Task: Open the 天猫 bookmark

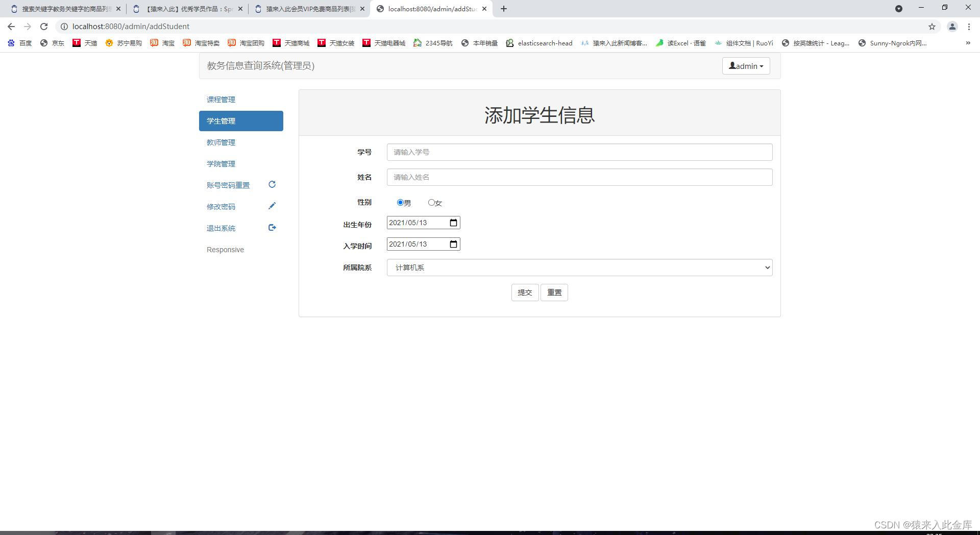Action: point(85,43)
